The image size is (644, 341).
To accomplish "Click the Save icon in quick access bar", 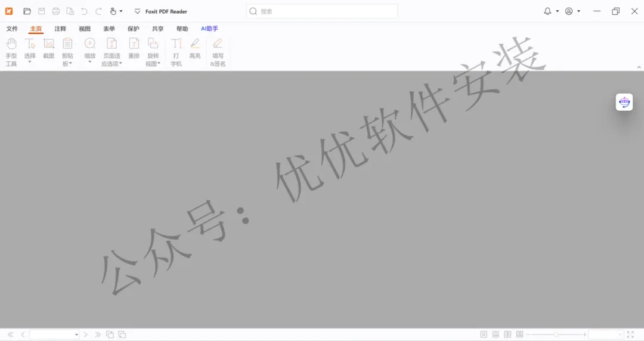I will click(x=42, y=11).
